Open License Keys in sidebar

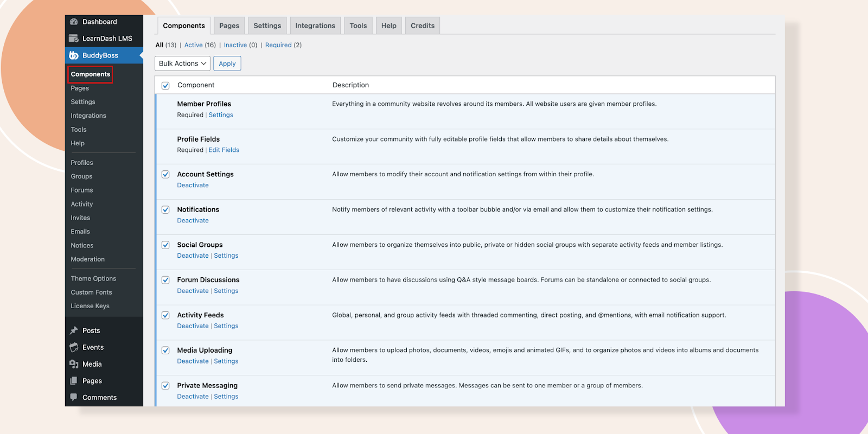pyautogui.click(x=90, y=306)
